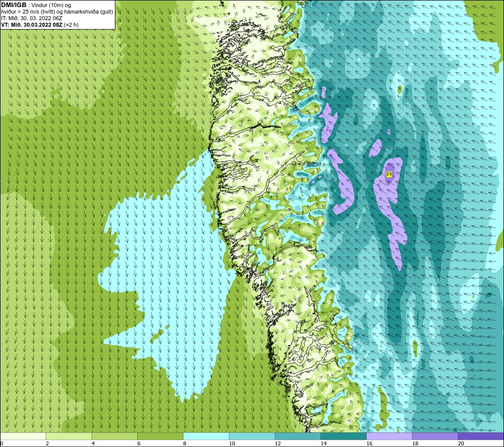Click the legend label '8'

[x=184, y=443]
